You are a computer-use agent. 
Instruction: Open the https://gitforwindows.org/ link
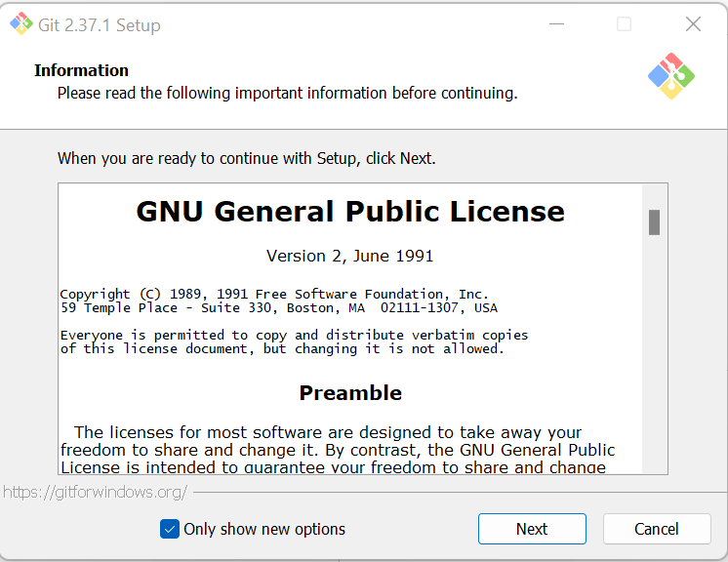point(96,492)
